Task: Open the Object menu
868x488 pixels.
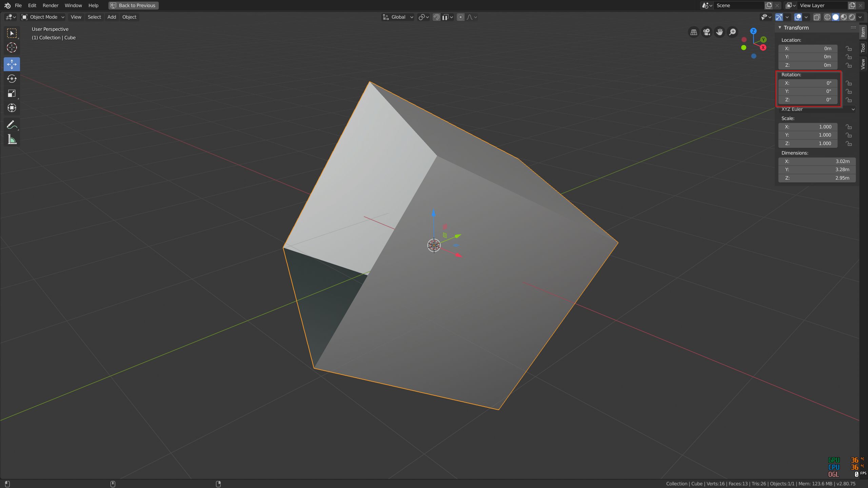Action: point(129,17)
